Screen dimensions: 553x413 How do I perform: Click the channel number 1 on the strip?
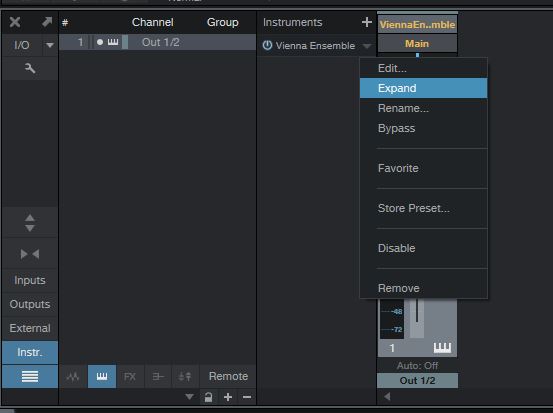392,348
